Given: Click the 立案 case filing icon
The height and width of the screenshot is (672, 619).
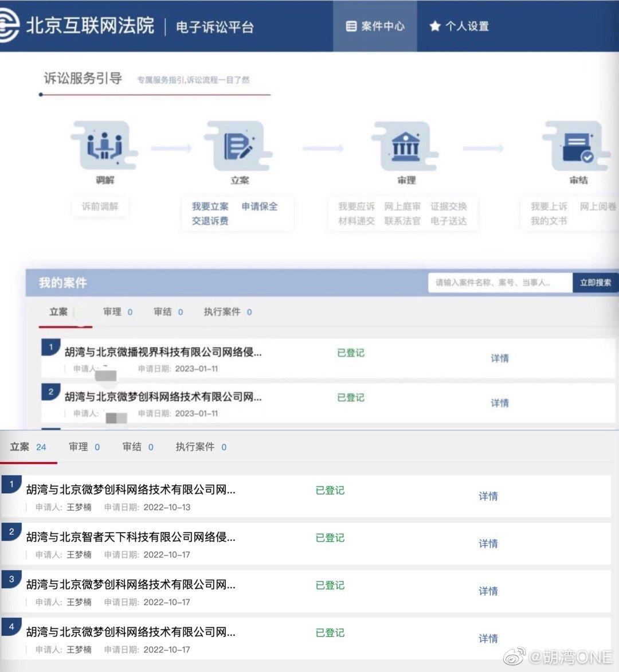Looking at the screenshot, I should click(x=238, y=146).
